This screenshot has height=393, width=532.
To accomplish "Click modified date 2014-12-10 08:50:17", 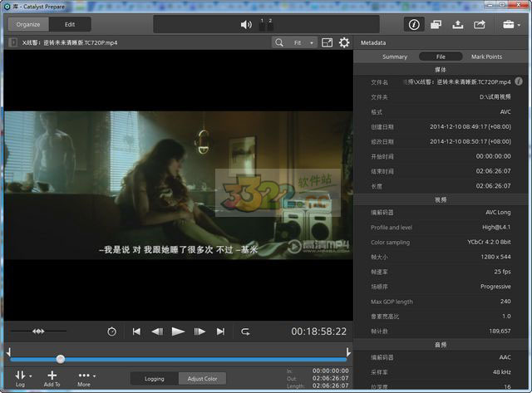I will pos(470,141).
